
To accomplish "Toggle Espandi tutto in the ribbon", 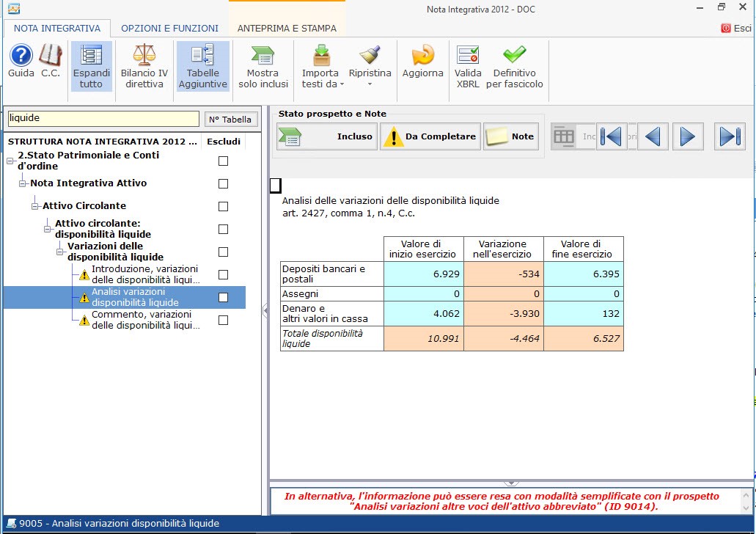I will 91,67.
